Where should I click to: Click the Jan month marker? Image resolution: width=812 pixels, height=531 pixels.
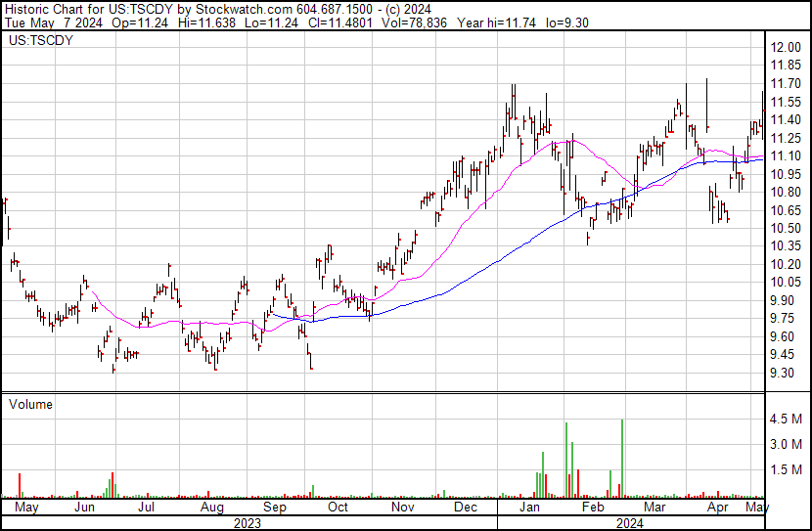[529, 508]
